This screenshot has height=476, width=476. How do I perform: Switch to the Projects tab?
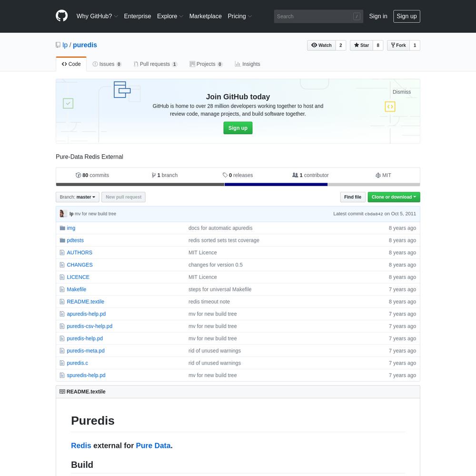click(x=206, y=64)
